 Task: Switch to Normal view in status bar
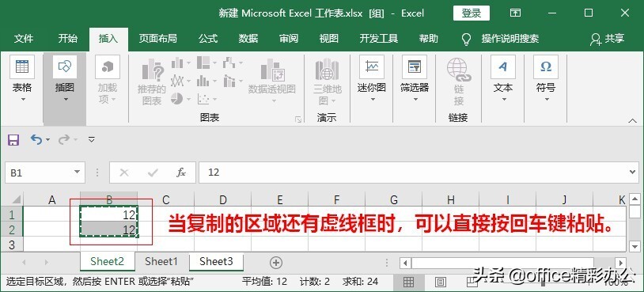pos(408,282)
